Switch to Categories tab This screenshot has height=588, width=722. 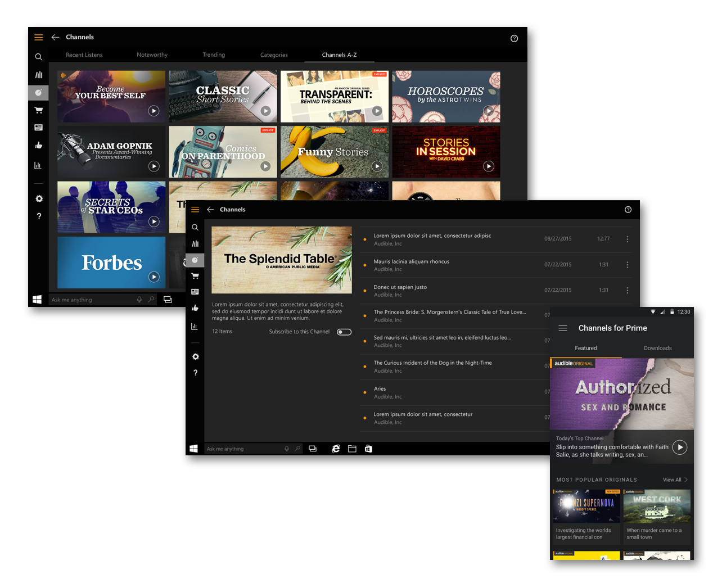pos(274,55)
